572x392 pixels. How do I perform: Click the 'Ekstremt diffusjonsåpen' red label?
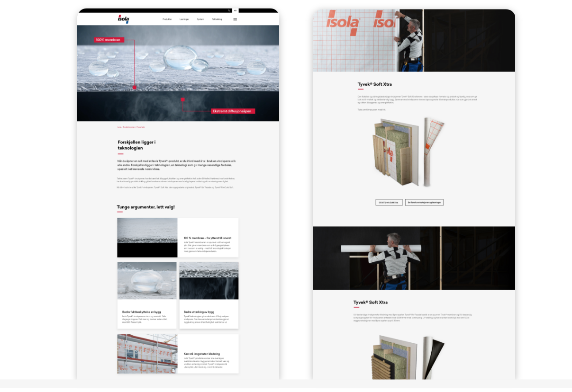click(x=233, y=111)
